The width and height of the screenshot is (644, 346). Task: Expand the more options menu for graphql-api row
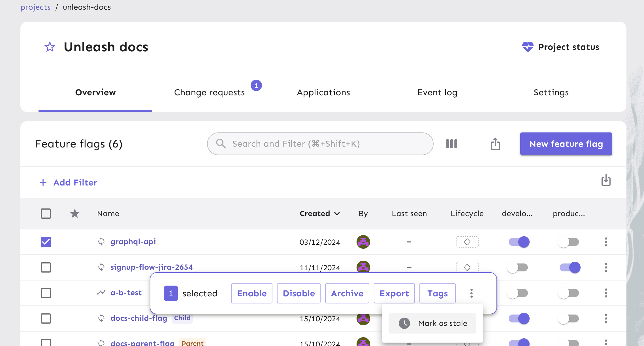pos(606,242)
